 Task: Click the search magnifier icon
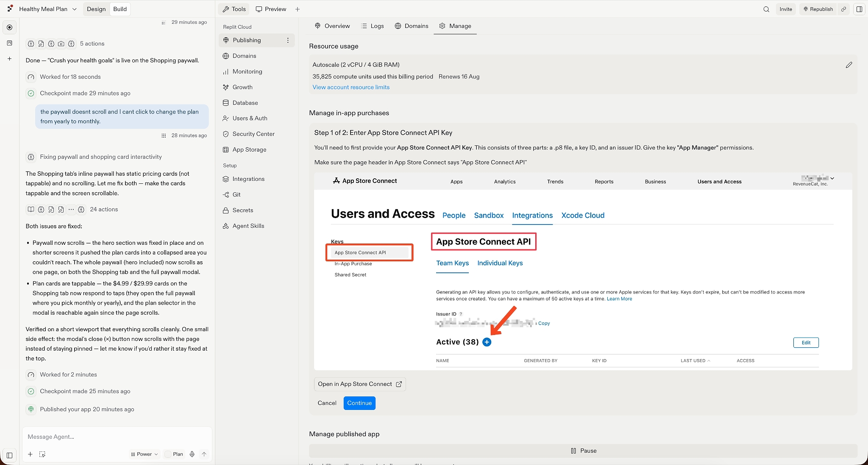tap(766, 9)
